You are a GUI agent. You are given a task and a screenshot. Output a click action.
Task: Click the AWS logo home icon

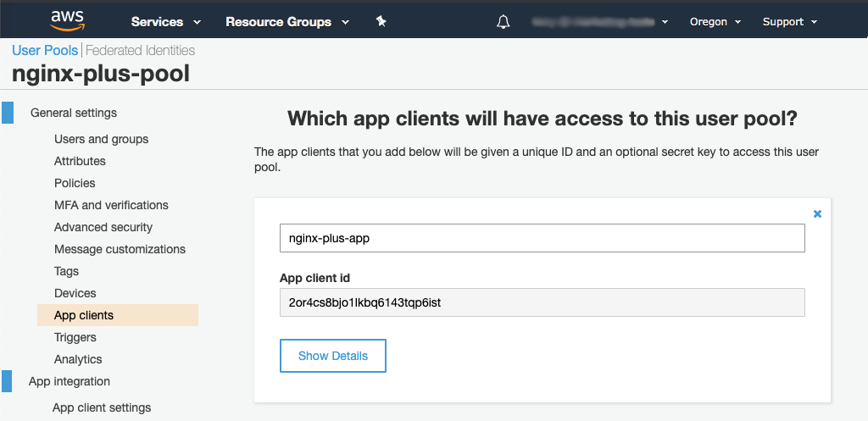(68, 21)
